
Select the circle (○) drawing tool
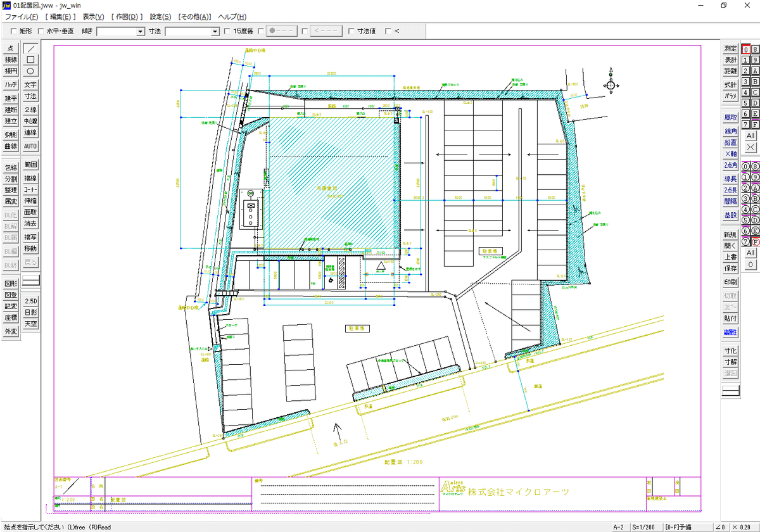(30, 71)
